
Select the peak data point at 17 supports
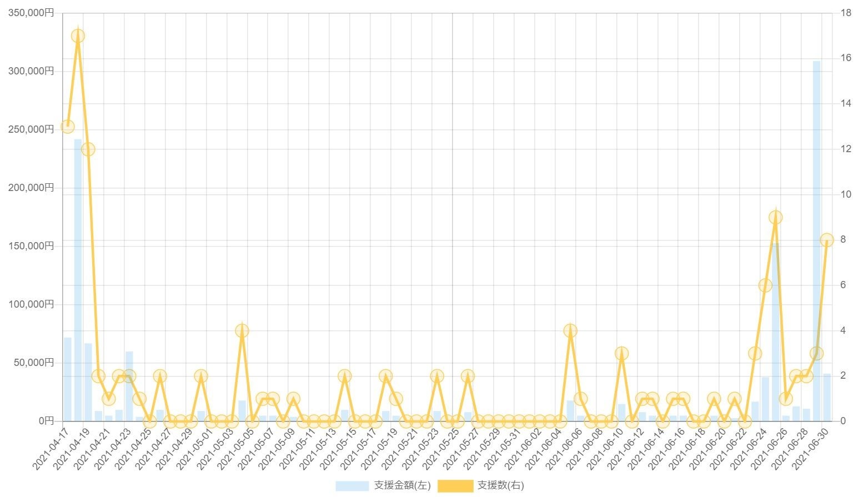[78, 36]
